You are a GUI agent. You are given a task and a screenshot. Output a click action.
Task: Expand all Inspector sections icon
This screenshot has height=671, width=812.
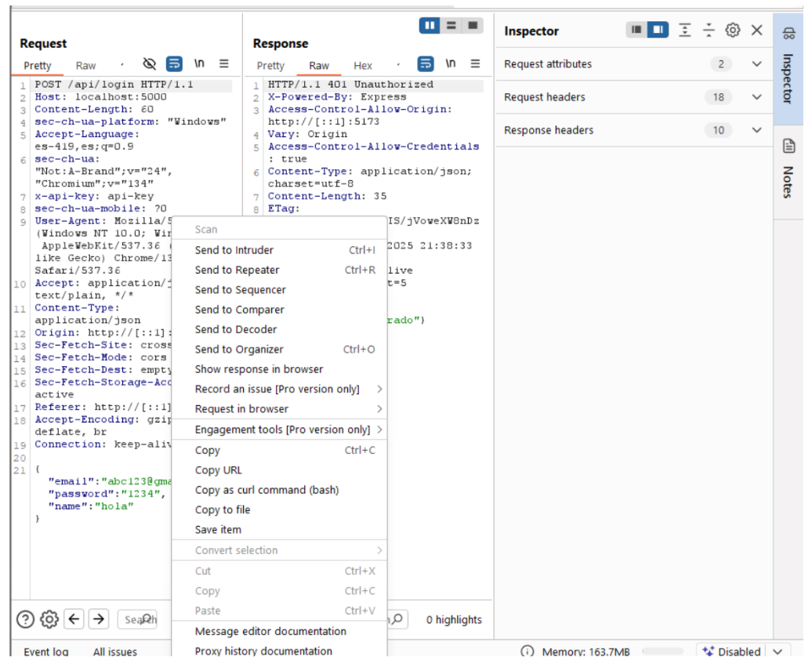[684, 30]
